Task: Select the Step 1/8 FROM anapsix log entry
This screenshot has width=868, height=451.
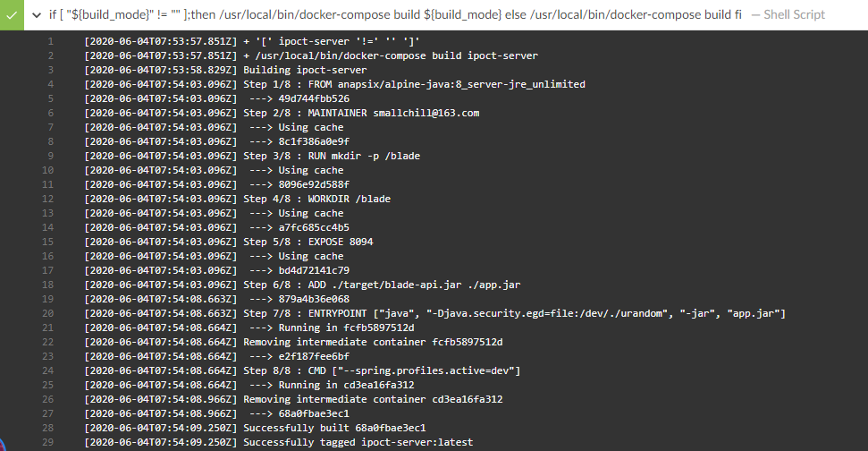Action: point(334,84)
